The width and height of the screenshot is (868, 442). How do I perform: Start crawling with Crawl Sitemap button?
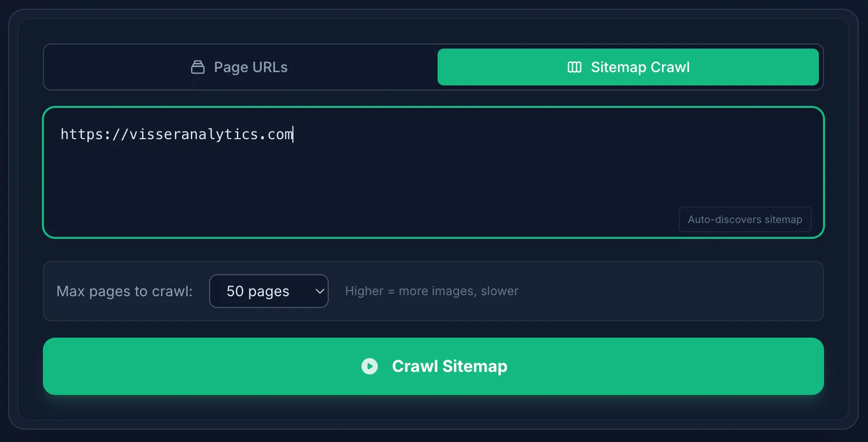(x=433, y=366)
